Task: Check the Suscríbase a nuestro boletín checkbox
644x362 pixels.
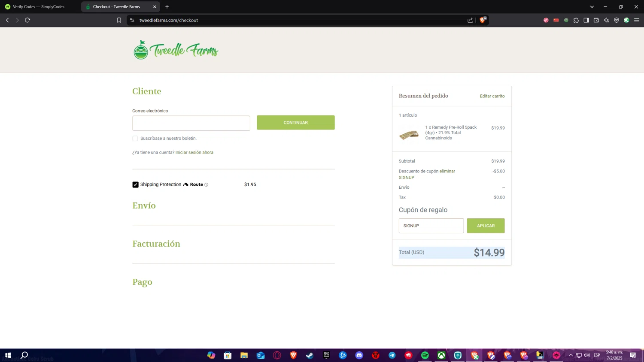Action: 135,139
